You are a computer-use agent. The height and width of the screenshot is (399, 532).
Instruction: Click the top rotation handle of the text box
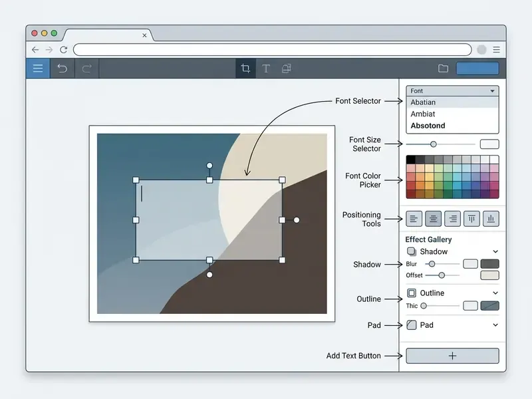[x=209, y=166]
